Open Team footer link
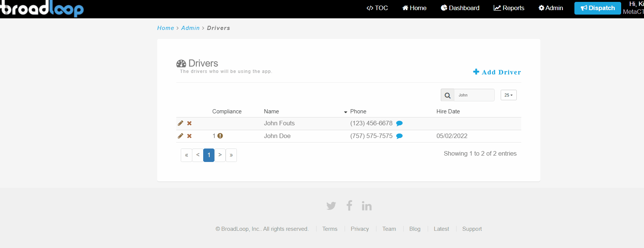Image resolution: width=644 pixels, height=248 pixels. 389,229
